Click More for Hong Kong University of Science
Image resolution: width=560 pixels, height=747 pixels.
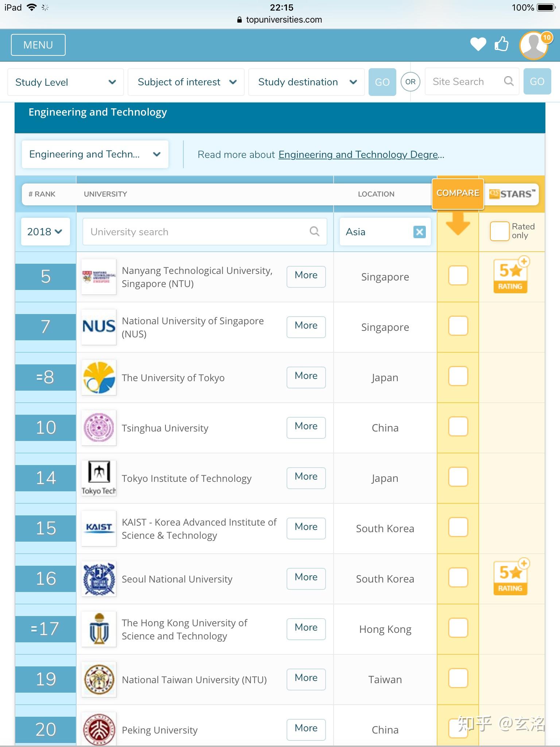click(306, 629)
